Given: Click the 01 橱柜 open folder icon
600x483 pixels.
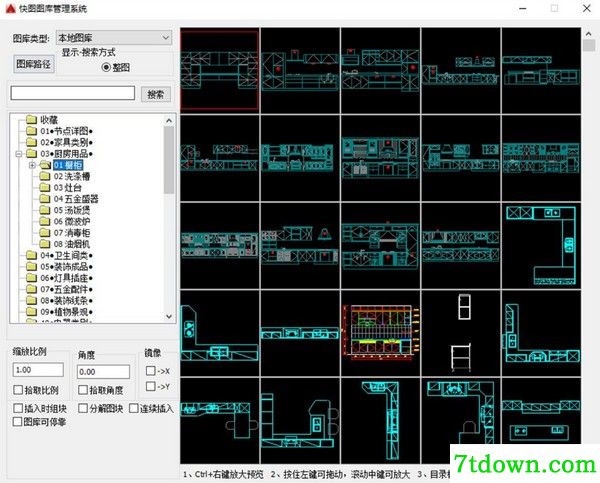Looking at the screenshot, I should [45, 165].
